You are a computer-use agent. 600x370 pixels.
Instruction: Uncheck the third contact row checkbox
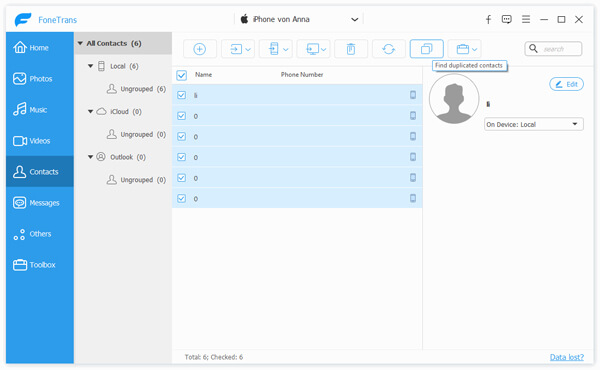click(181, 136)
